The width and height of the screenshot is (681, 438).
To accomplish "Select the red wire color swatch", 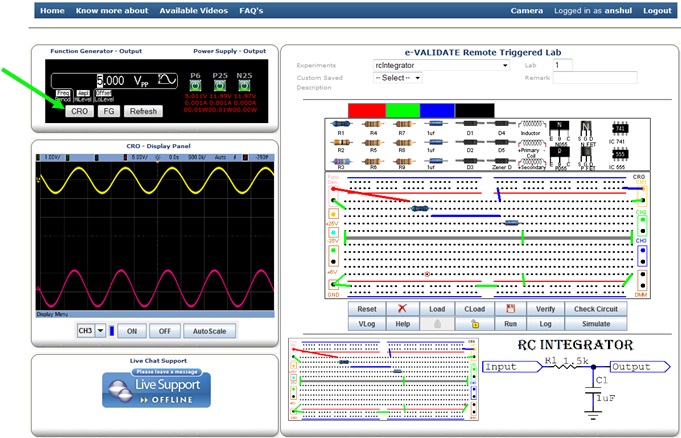I will click(365, 109).
